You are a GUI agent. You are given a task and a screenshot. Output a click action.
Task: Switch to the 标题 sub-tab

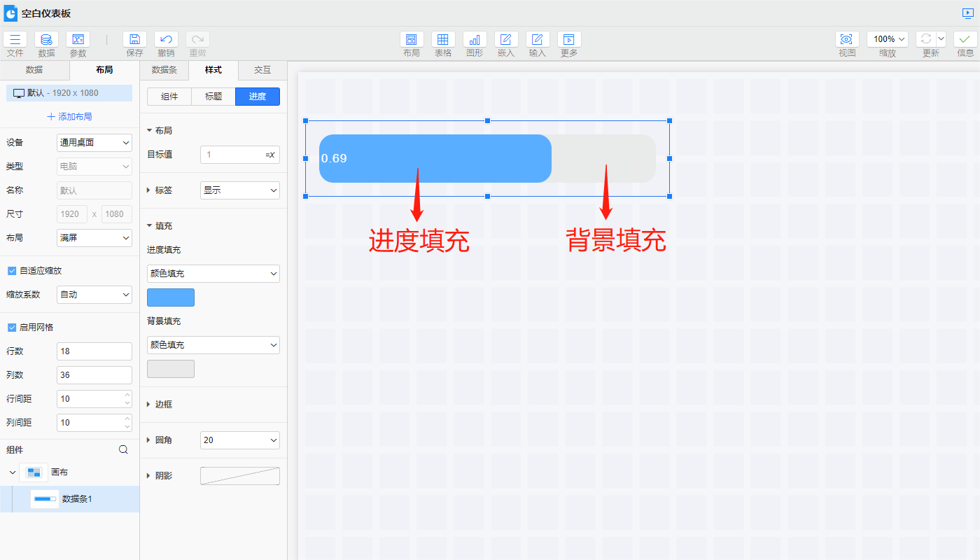click(x=213, y=97)
